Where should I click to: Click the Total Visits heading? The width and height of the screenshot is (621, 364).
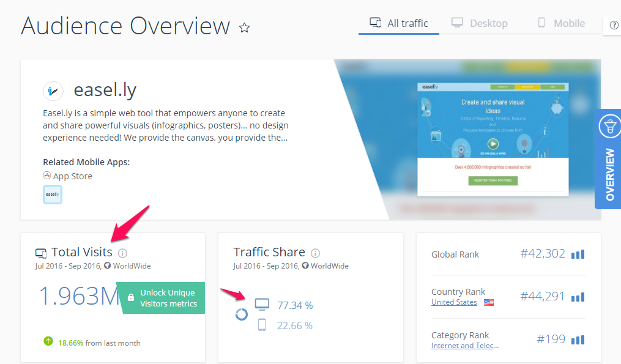point(82,252)
